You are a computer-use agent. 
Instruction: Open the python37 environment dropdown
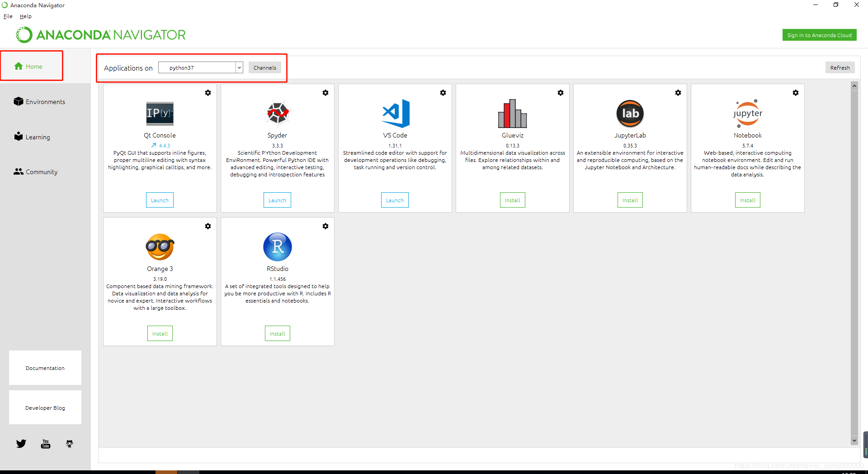point(201,67)
